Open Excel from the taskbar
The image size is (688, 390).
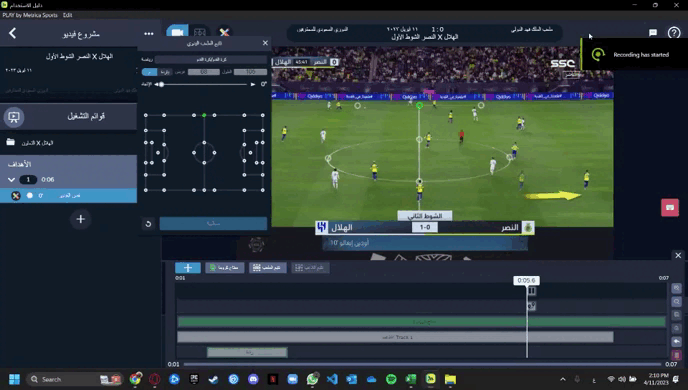pos(411,379)
